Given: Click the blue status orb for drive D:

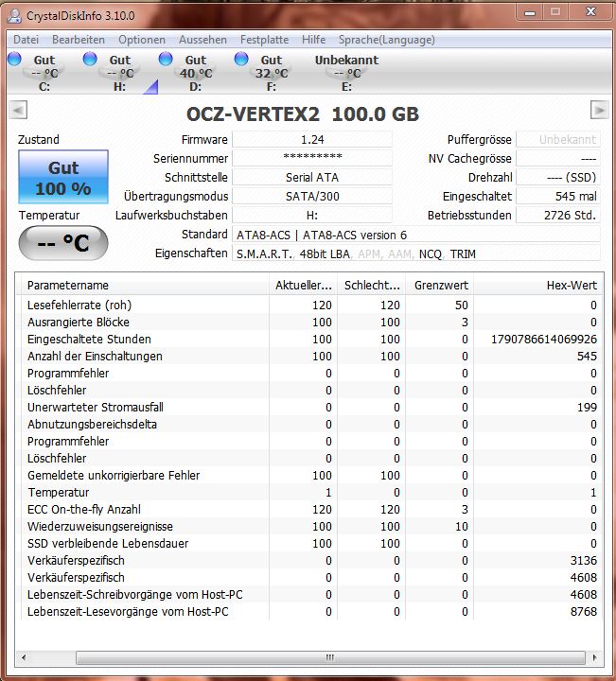Looking at the screenshot, I should (x=166, y=59).
